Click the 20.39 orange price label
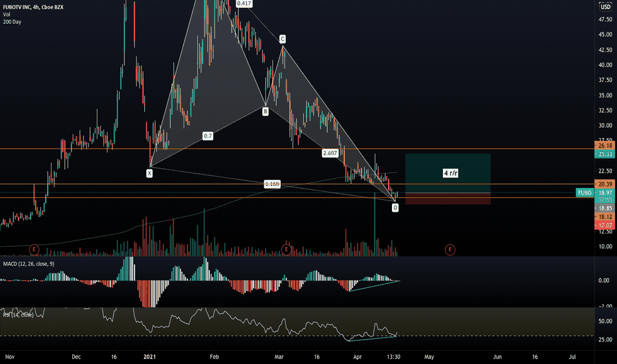 (605, 184)
